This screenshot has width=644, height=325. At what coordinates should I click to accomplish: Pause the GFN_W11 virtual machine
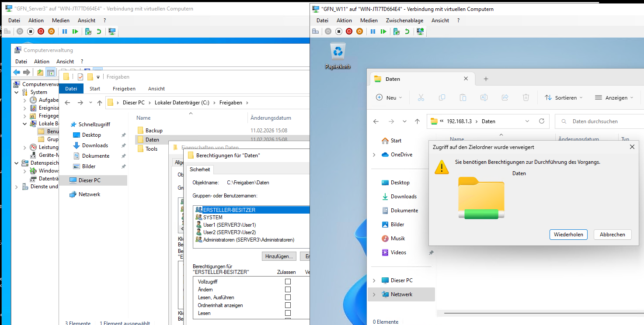click(x=372, y=31)
